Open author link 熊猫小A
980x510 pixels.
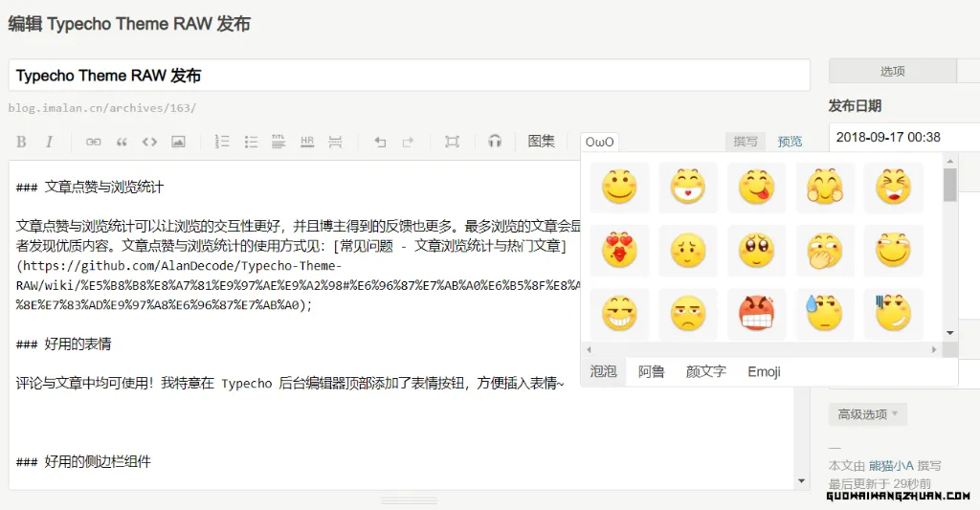coord(891,466)
